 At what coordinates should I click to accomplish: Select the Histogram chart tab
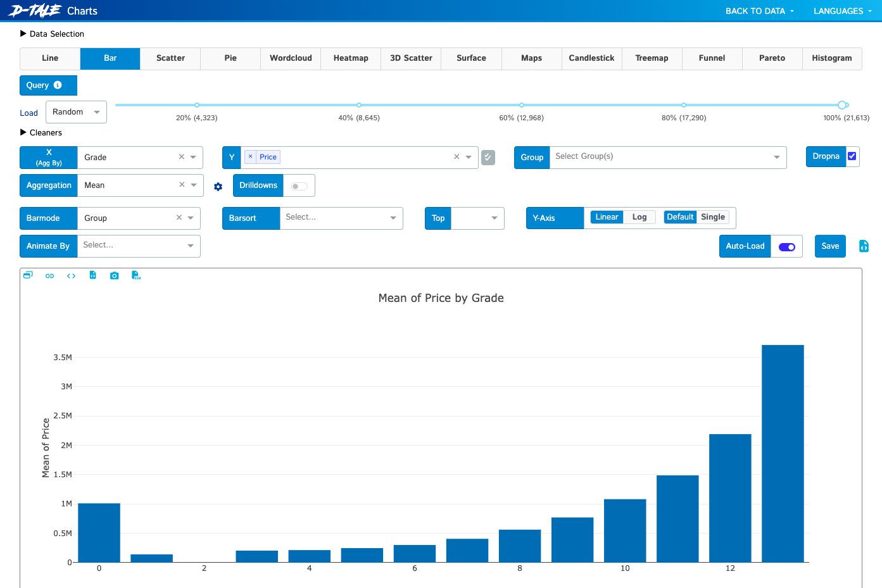pyautogui.click(x=832, y=58)
